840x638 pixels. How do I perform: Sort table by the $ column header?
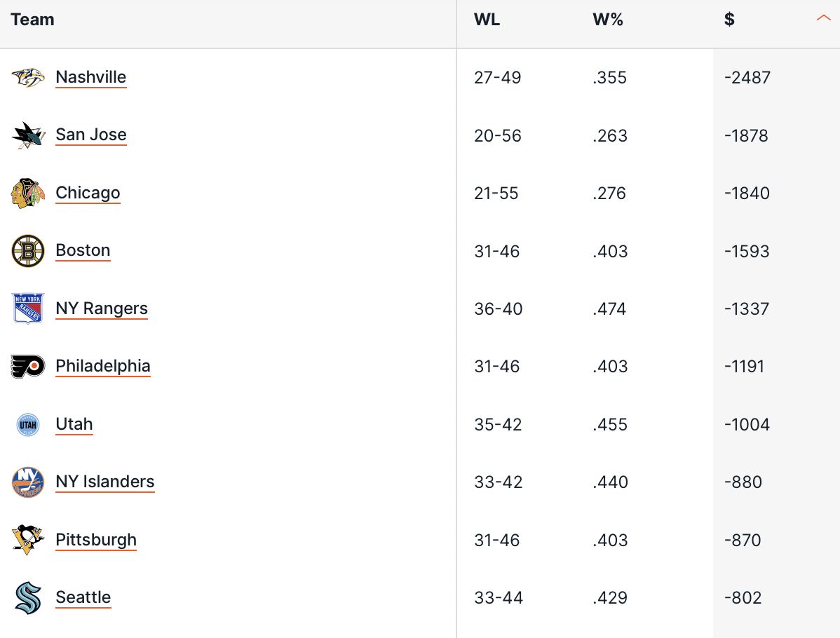(729, 20)
